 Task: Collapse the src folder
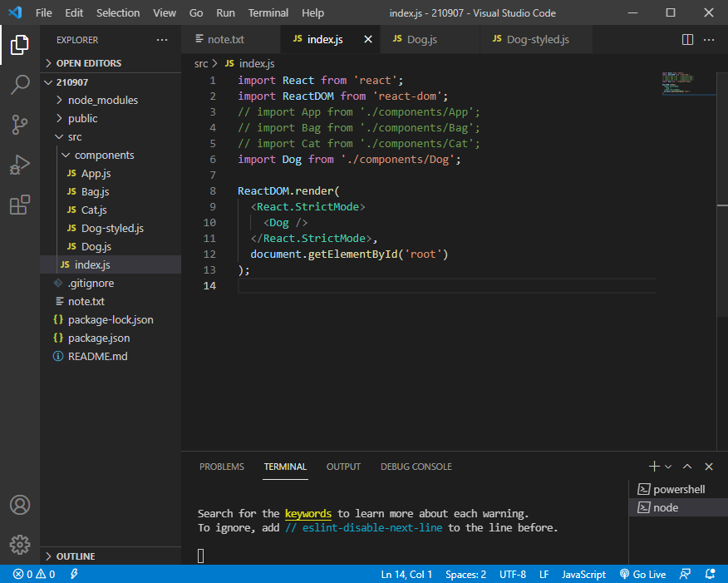111,136
